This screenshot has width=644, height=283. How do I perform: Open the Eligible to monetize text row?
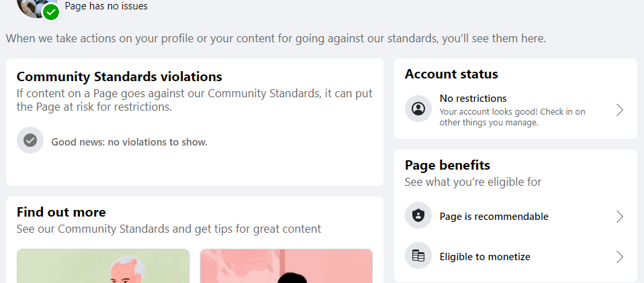pyautogui.click(x=516, y=257)
